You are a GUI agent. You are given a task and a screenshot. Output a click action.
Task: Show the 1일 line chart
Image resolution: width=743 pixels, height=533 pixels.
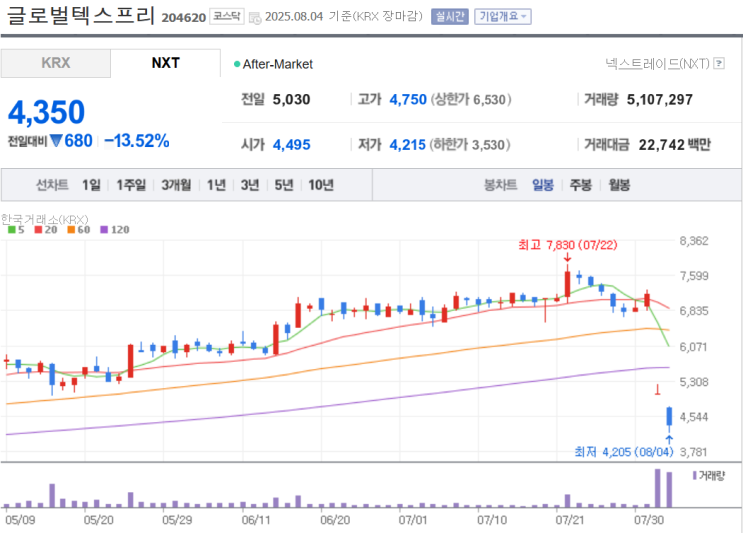[x=91, y=185]
